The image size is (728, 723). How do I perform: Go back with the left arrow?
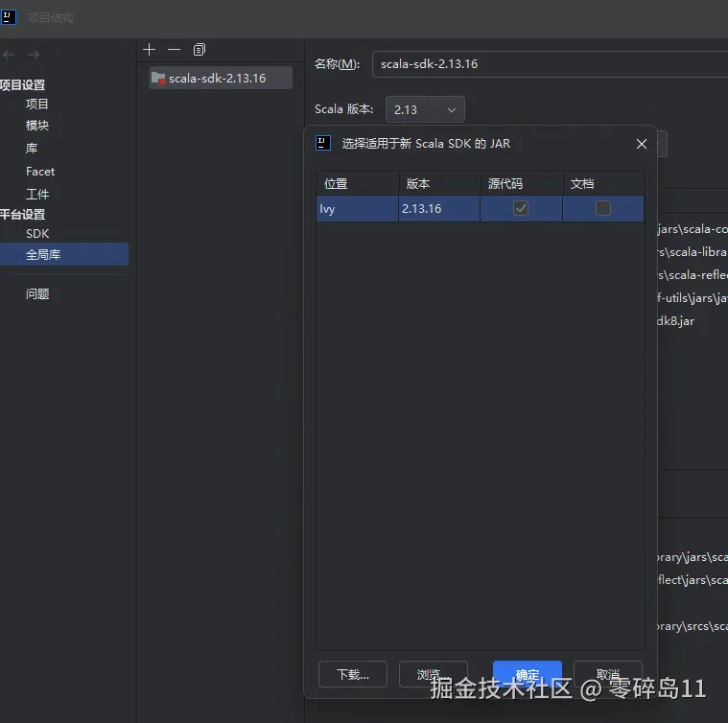[x=9, y=55]
